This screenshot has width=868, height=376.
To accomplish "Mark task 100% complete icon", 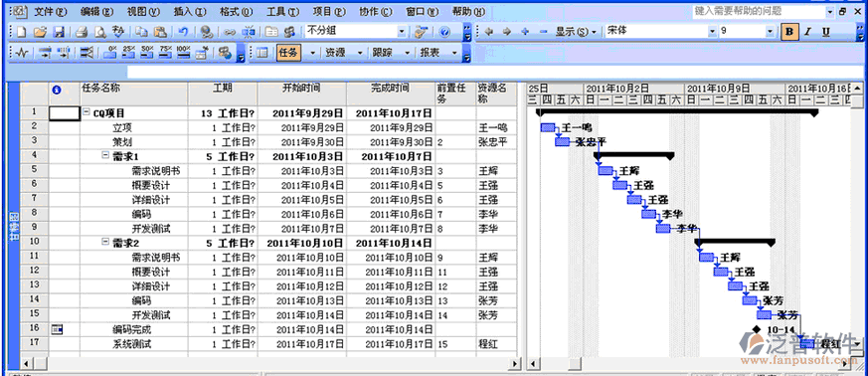I will pyautogui.click(x=184, y=52).
